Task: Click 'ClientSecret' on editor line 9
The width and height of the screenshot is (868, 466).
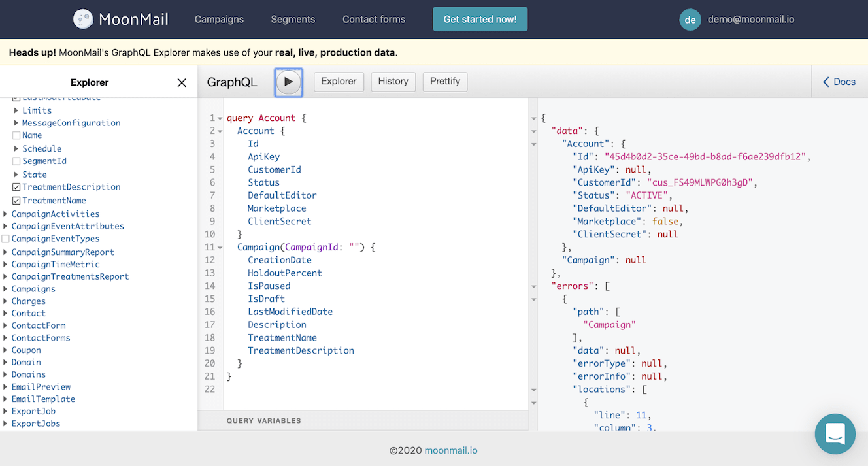Action: [280, 222]
